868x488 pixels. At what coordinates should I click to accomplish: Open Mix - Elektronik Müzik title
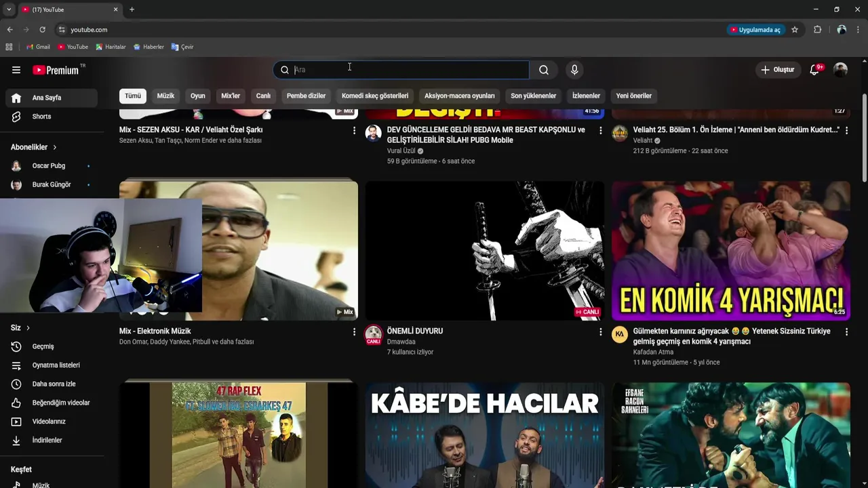(155, 331)
